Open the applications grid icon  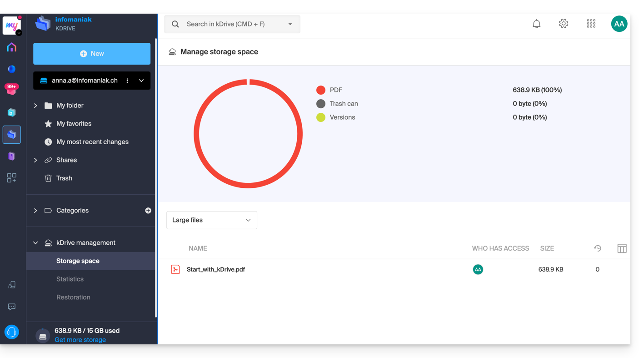click(x=591, y=24)
